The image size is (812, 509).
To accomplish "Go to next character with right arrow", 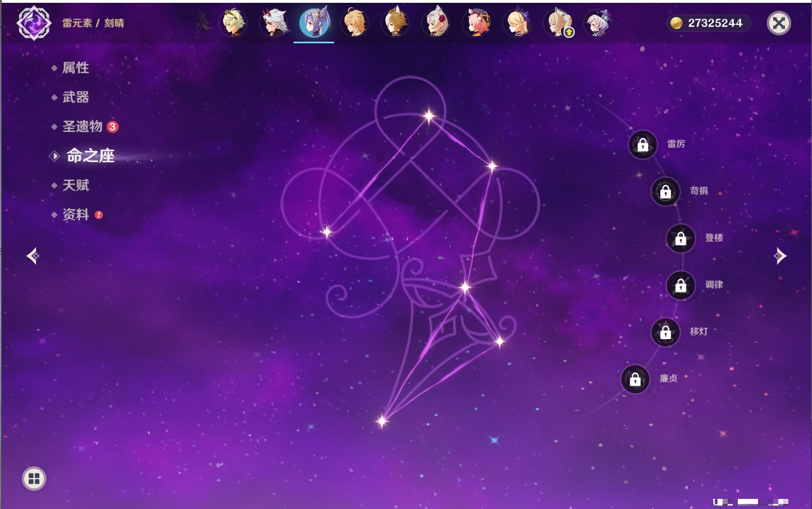I will (x=780, y=256).
